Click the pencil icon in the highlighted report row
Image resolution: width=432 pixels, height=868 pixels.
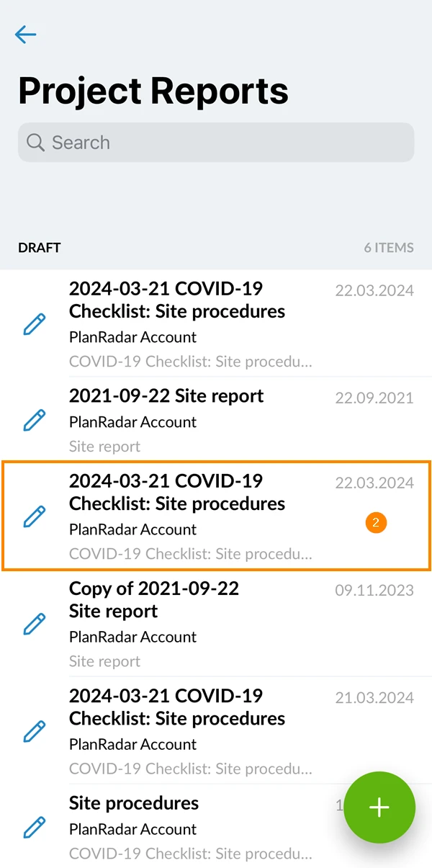35,516
